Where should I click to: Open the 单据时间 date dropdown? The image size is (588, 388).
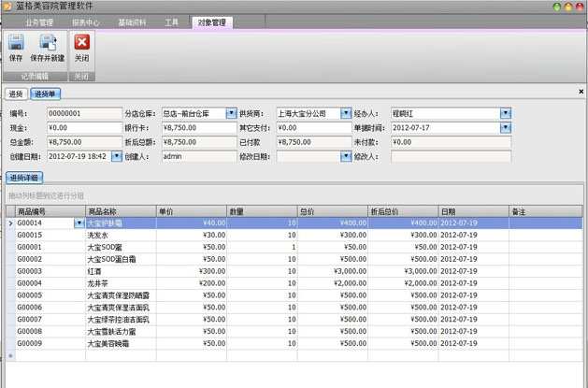pos(506,128)
